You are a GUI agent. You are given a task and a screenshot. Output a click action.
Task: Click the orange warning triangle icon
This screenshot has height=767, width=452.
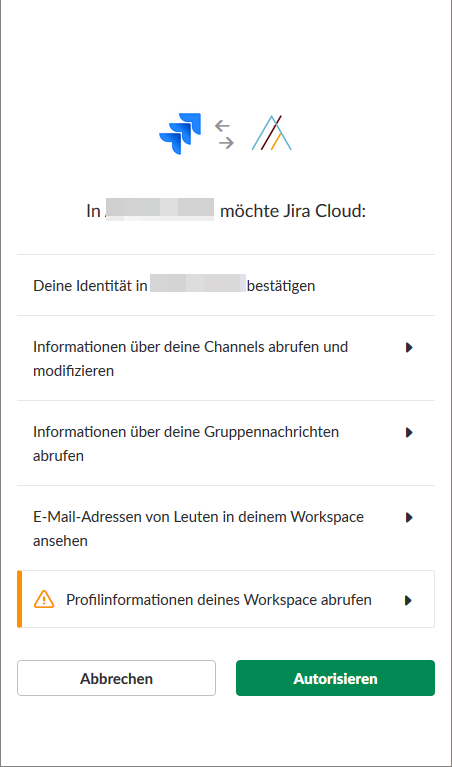click(x=44, y=599)
